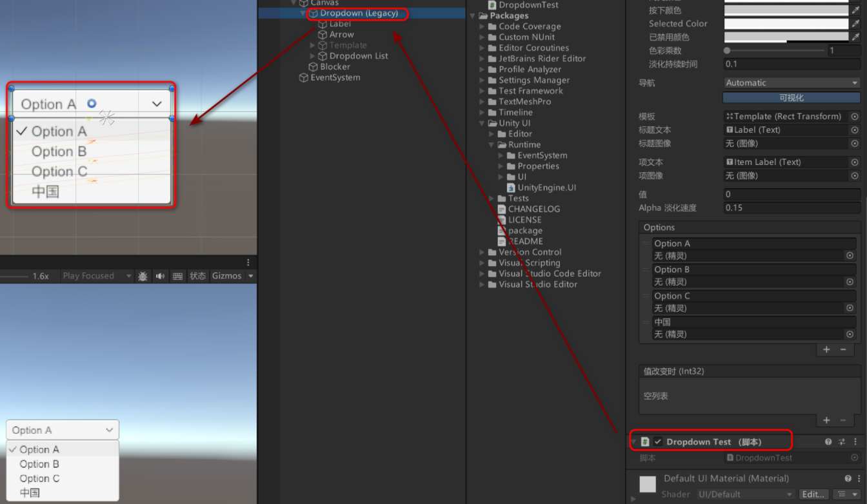Open the 已禁用颜色 color swatch
867x504 pixels.
click(786, 37)
